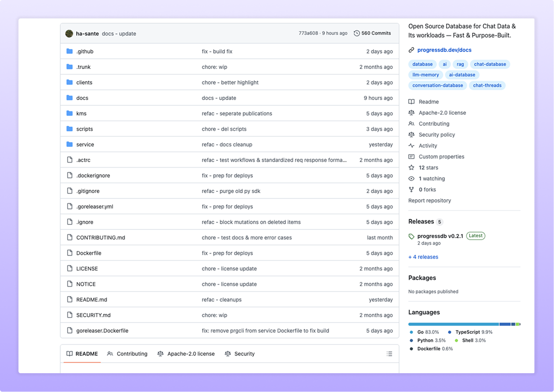Screen dimensions: 554x392
Task: Click the fork icon near 0 forks
Action: click(411, 189)
